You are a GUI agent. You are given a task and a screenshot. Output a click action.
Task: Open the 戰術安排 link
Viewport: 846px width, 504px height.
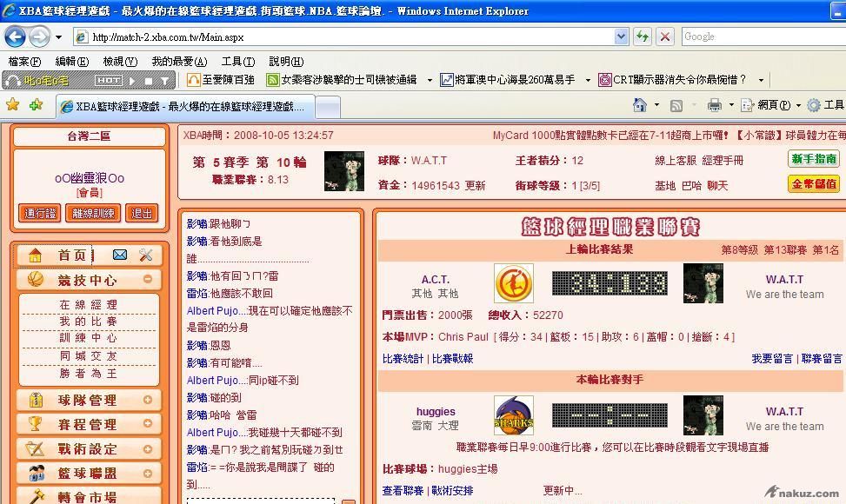(x=452, y=490)
